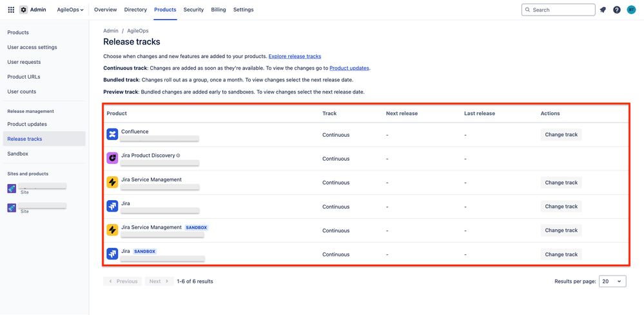Click the Confluence product name

(x=135, y=132)
